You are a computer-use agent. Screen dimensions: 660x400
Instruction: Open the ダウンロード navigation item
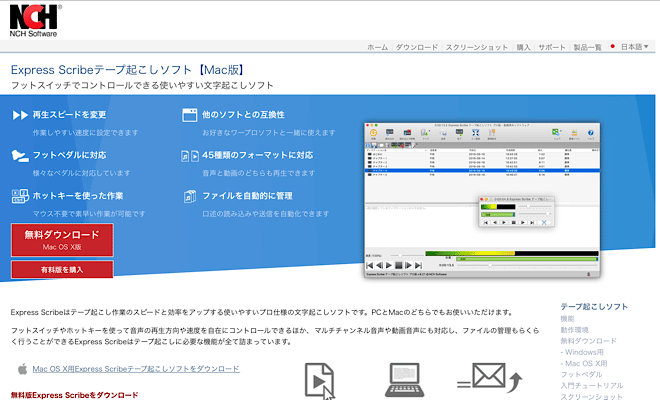pyautogui.click(x=417, y=47)
